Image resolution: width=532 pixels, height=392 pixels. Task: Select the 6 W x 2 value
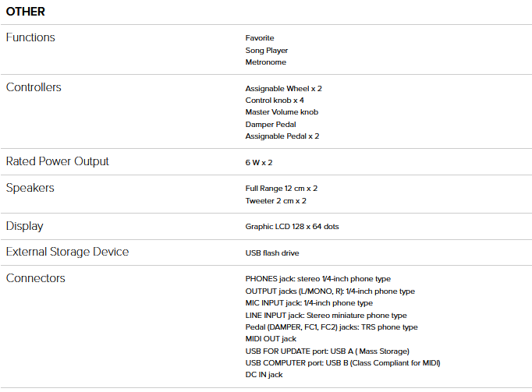click(x=259, y=163)
